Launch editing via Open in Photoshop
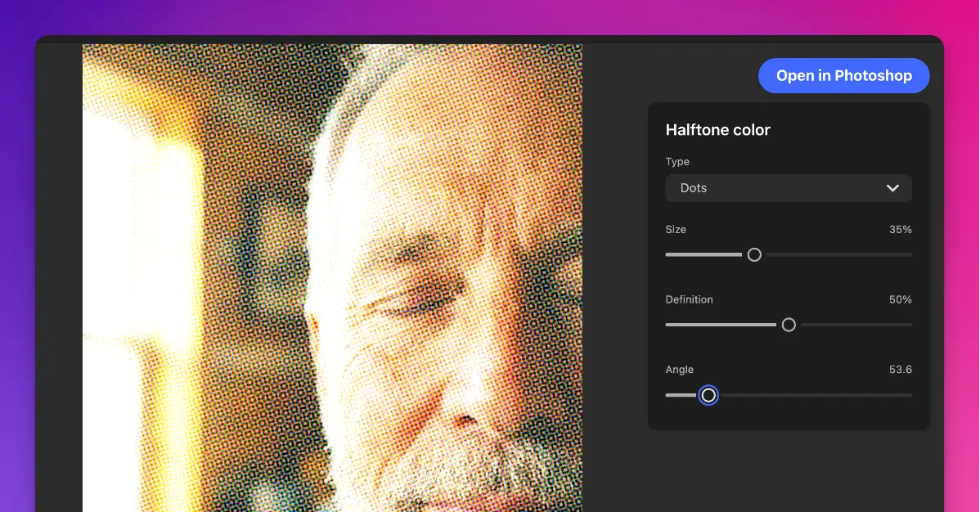The image size is (980, 512). tap(843, 75)
